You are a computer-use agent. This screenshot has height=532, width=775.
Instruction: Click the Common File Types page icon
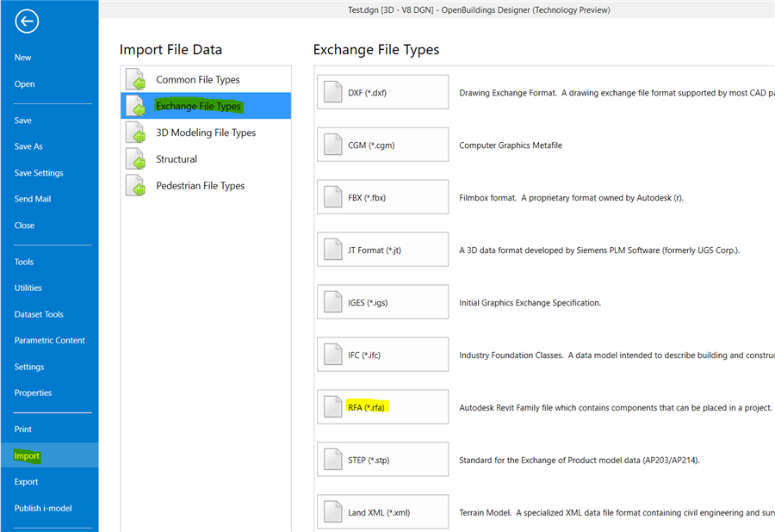point(135,79)
